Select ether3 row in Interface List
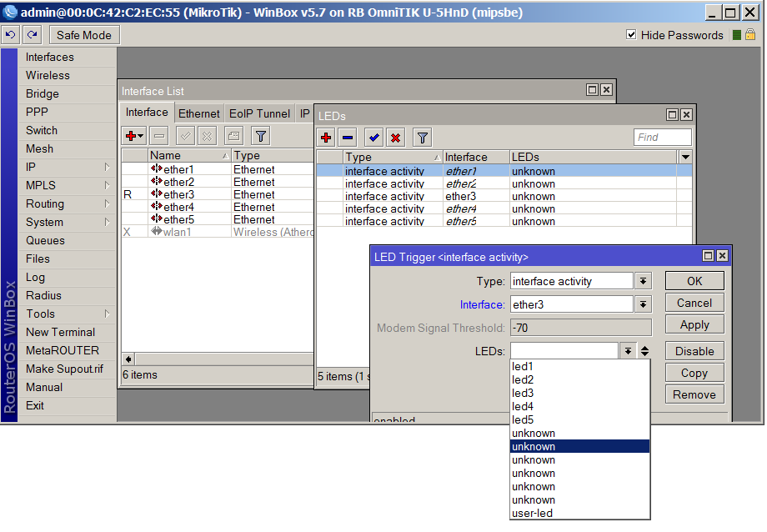This screenshot has height=532, width=767. [x=218, y=194]
